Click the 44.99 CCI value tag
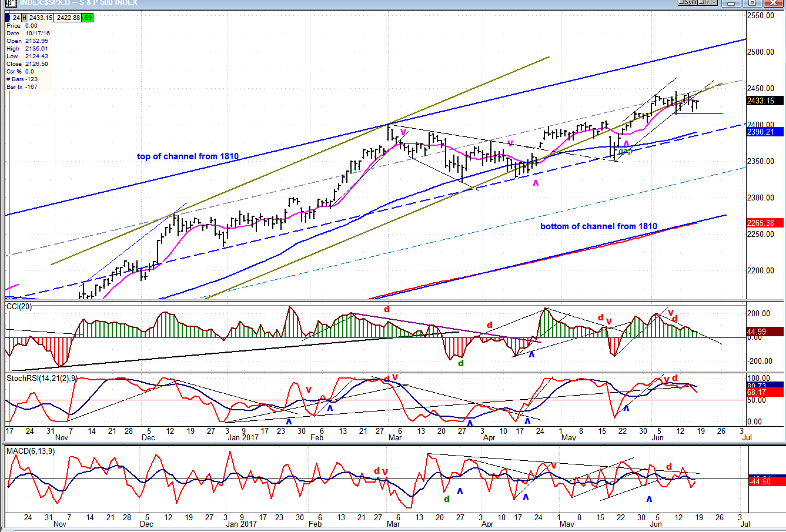This screenshot has height=532, width=786. coord(765,332)
